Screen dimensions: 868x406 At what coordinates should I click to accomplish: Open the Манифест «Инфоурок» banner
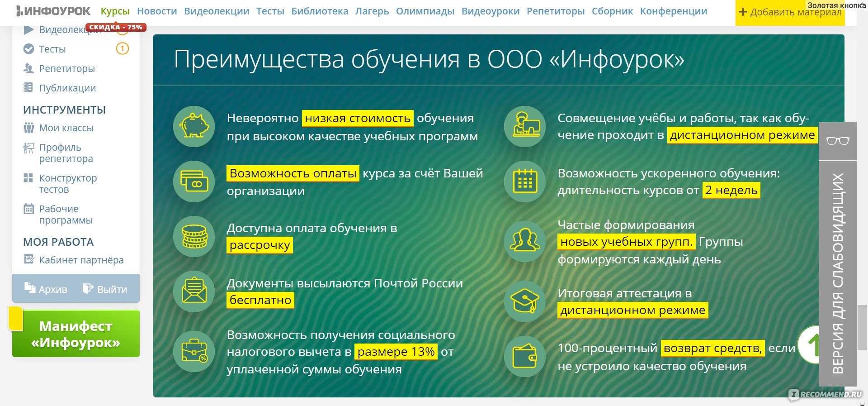[76, 334]
